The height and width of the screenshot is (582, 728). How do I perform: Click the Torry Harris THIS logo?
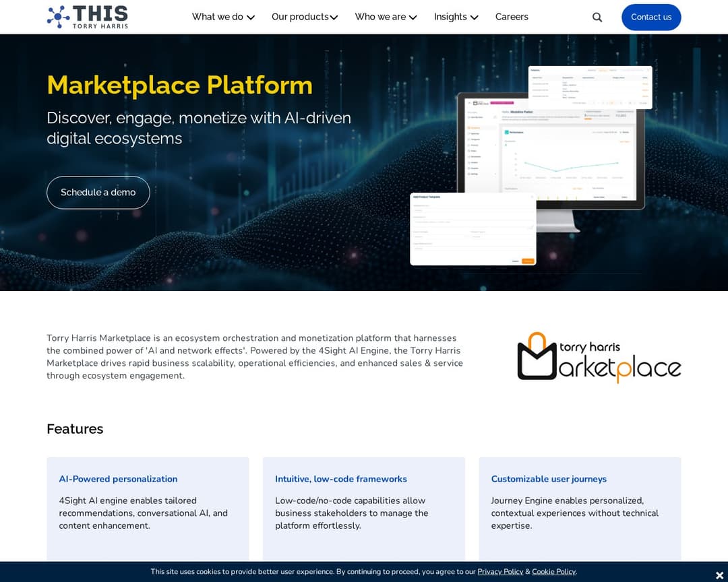click(87, 17)
